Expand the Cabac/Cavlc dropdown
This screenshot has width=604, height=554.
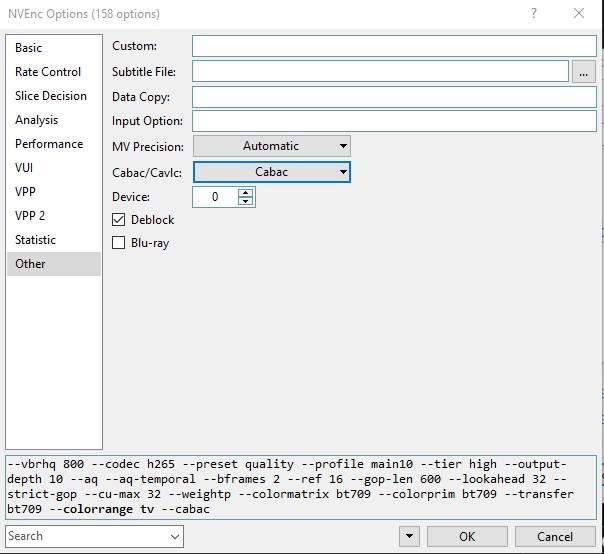pos(272,172)
